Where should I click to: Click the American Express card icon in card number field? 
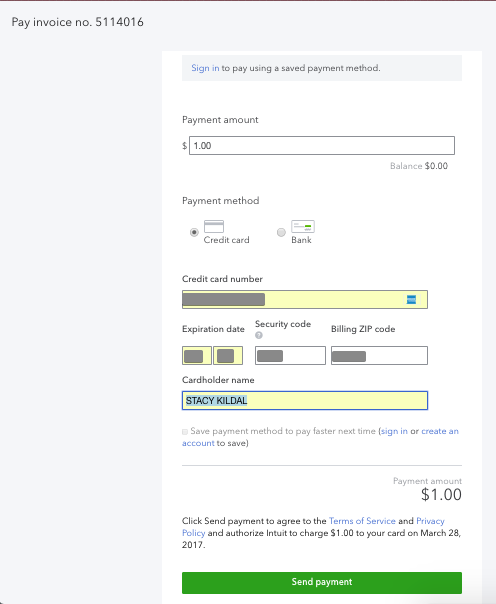pos(411,300)
